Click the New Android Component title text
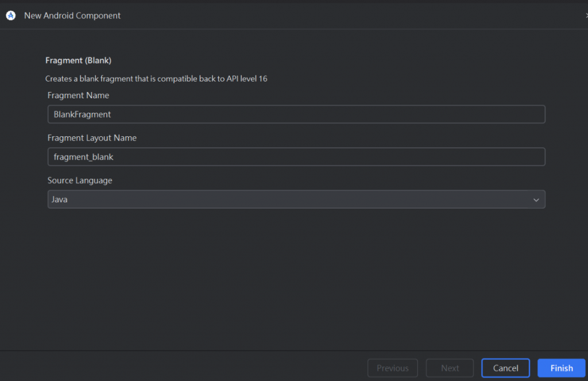 tap(72, 16)
